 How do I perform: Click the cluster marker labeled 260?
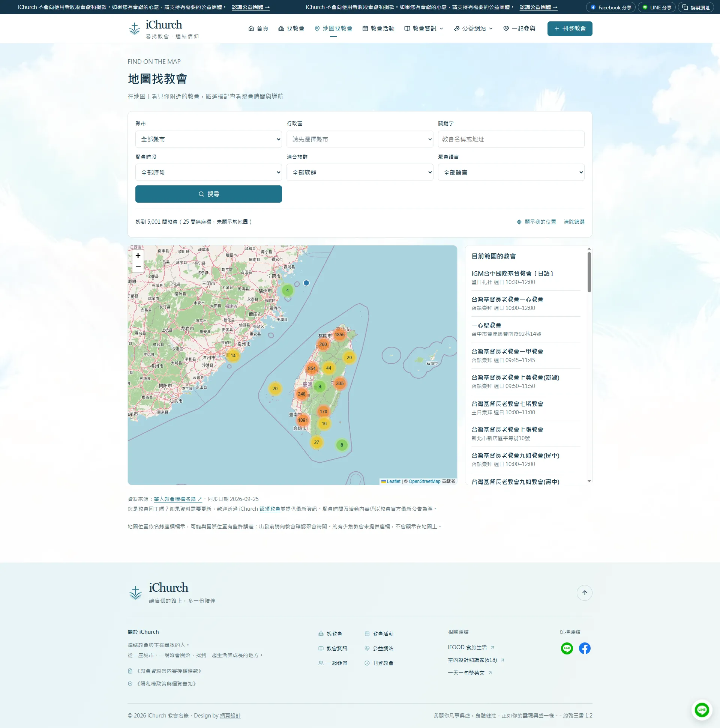323,344
